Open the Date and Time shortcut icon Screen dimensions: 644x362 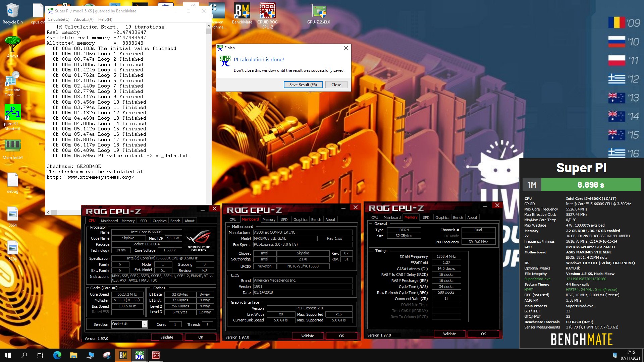tap(12, 84)
